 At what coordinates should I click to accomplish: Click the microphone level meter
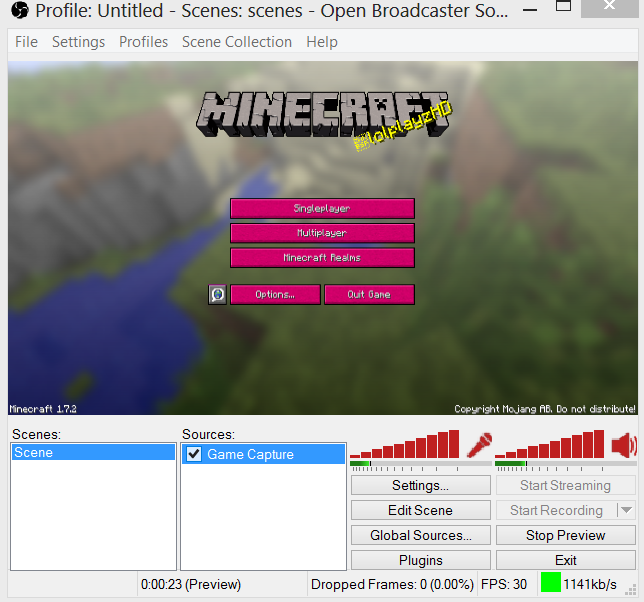click(x=421, y=464)
